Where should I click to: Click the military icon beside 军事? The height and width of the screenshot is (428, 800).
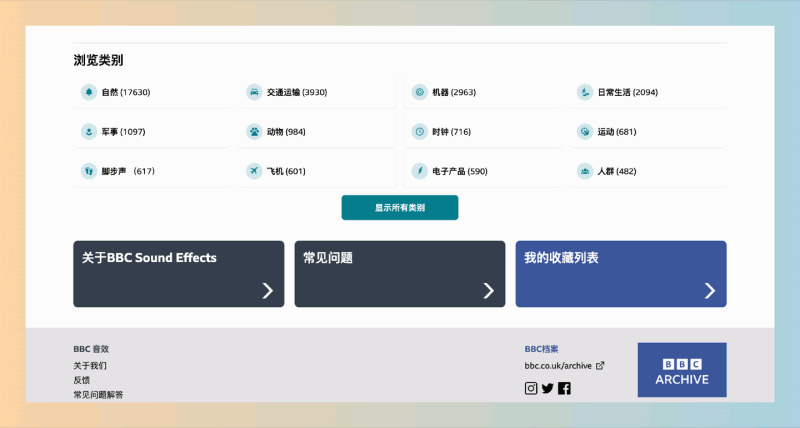(89, 132)
